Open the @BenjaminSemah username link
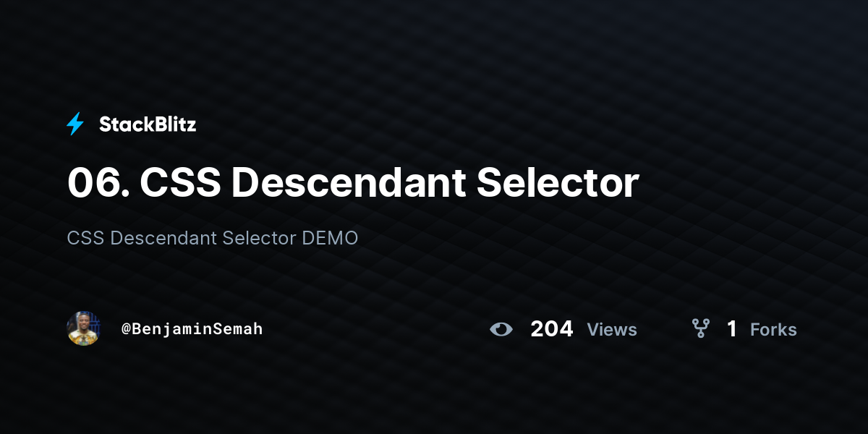The image size is (868, 434). [192, 329]
